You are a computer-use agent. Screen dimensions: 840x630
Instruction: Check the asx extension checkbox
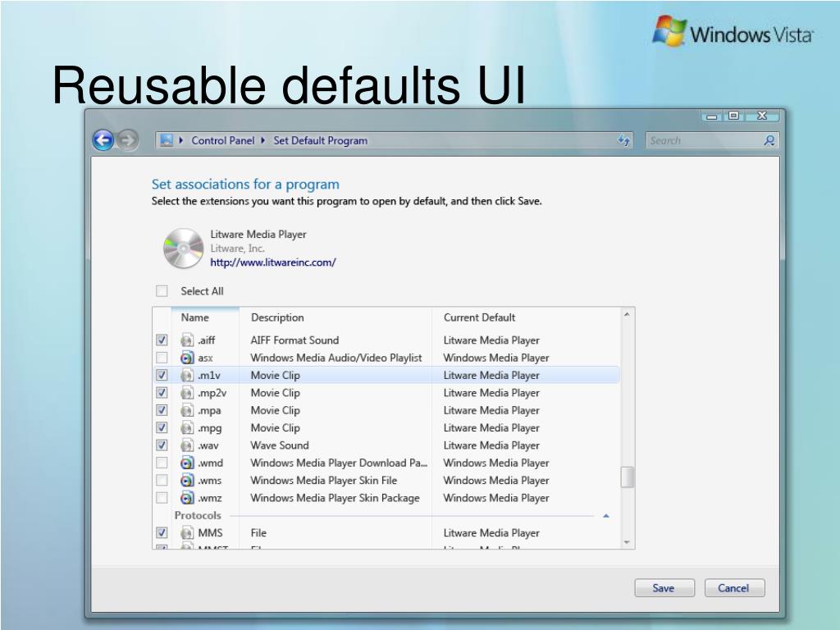pos(162,358)
